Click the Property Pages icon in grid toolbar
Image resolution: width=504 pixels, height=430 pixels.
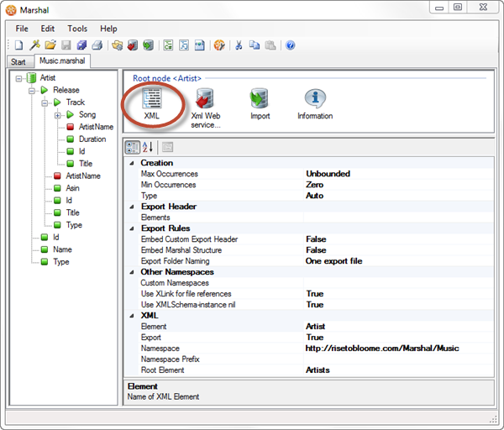click(167, 147)
